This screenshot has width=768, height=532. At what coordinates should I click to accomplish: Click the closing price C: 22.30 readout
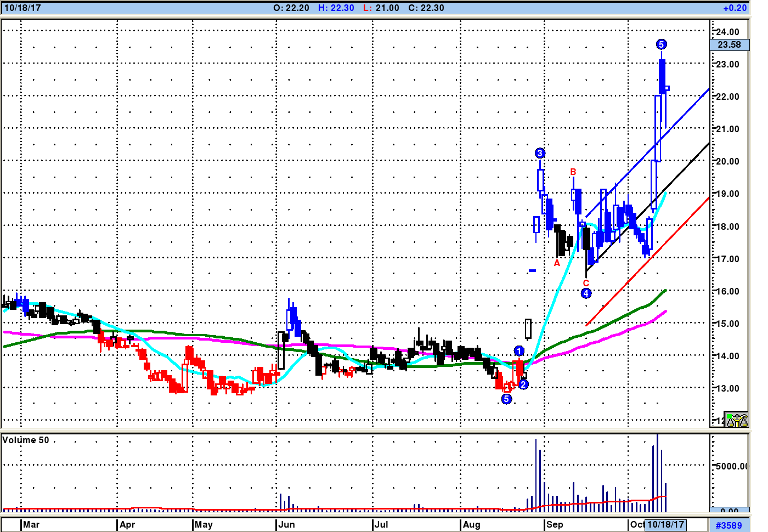click(x=426, y=8)
